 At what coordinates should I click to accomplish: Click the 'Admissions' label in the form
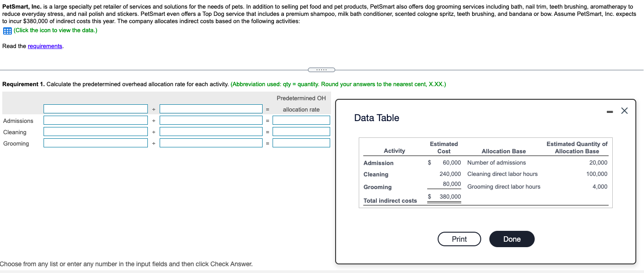(18, 121)
